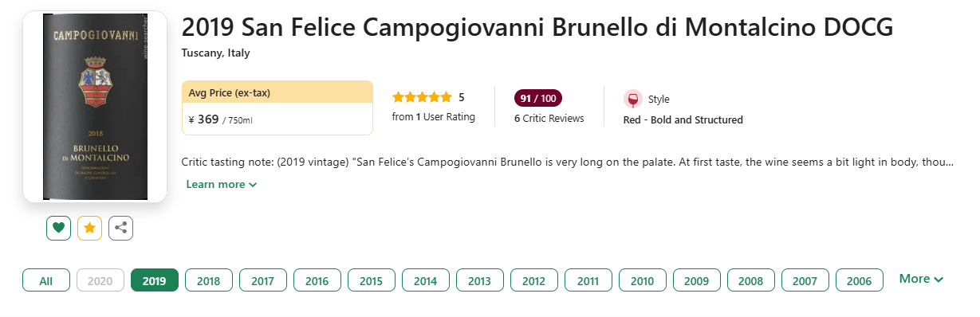Select the 2019 vintage pill
Image resolution: width=980 pixels, height=317 pixels.
[x=155, y=280]
